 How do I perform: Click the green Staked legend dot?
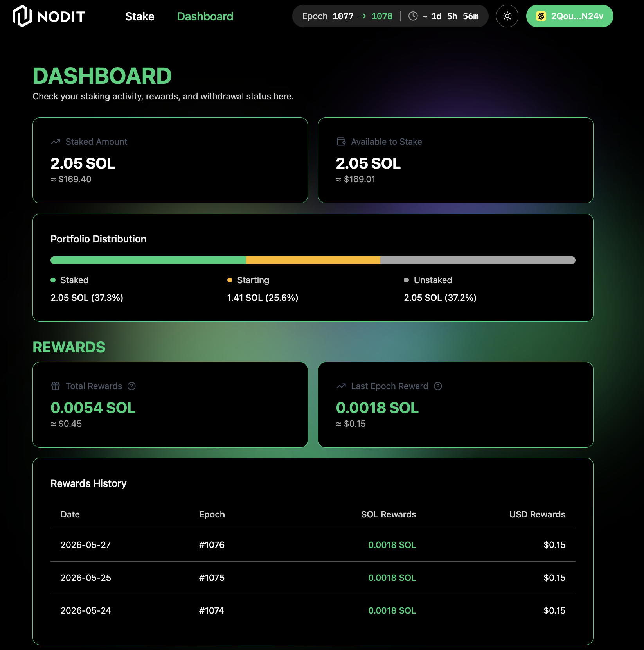tap(53, 280)
